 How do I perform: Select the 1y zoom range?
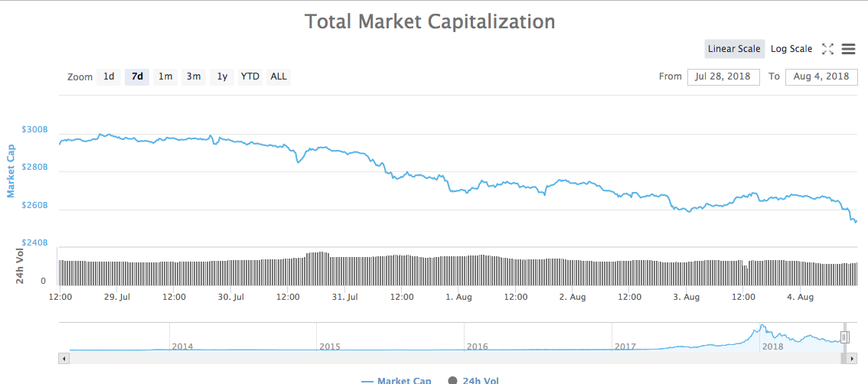point(222,76)
